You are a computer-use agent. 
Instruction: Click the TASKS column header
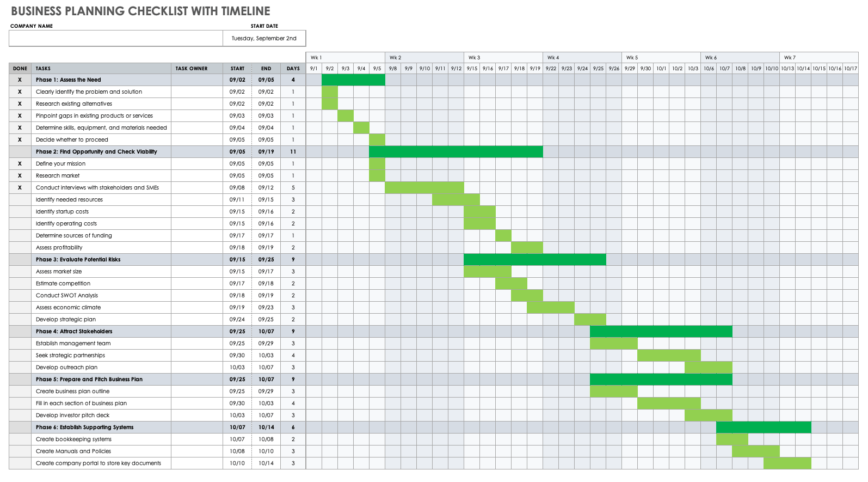(101, 69)
